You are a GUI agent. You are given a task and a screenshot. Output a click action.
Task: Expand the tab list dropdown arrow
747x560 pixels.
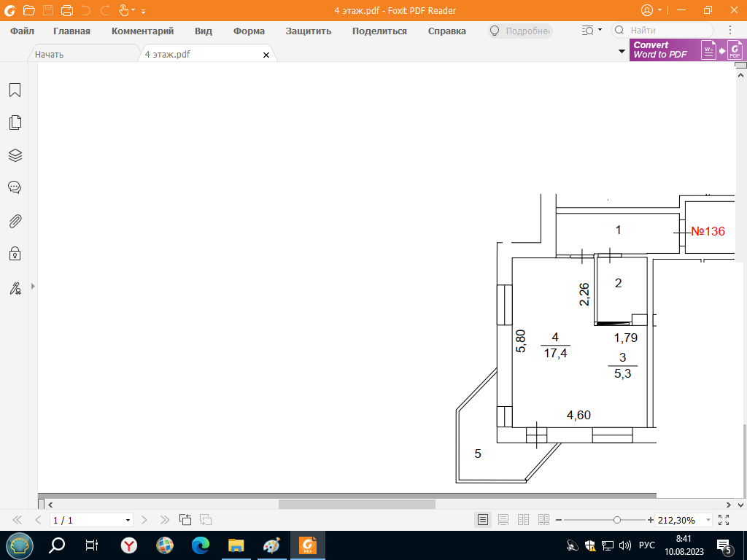coord(622,51)
